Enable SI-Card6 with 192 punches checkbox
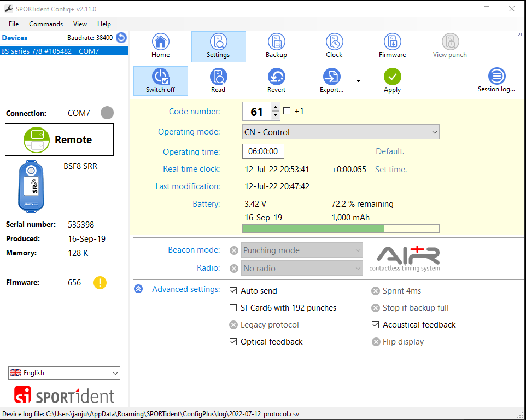 point(233,308)
